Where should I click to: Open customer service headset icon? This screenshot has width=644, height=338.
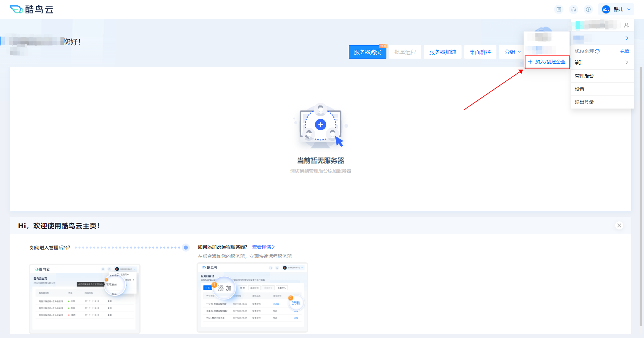click(574, 9)
